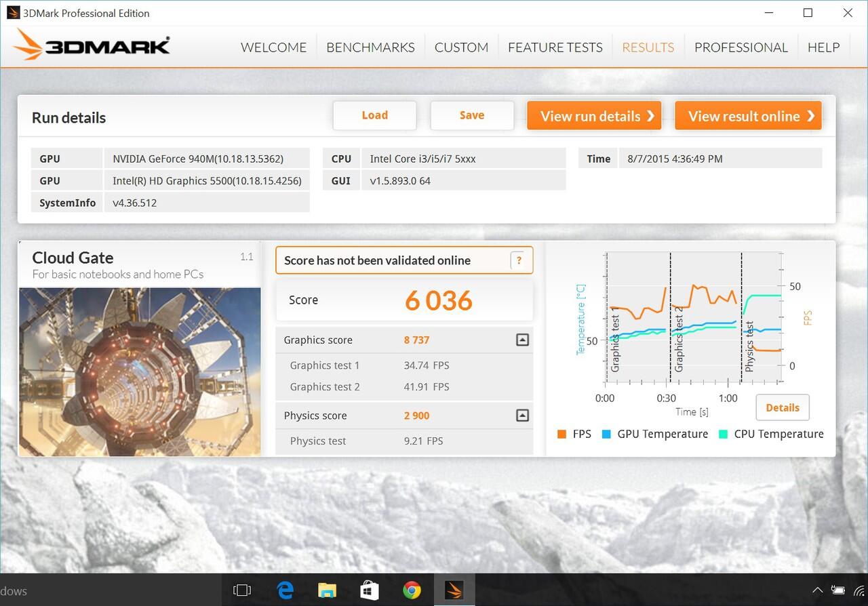Select the 3DMark taskbar icon

[454, 590]
